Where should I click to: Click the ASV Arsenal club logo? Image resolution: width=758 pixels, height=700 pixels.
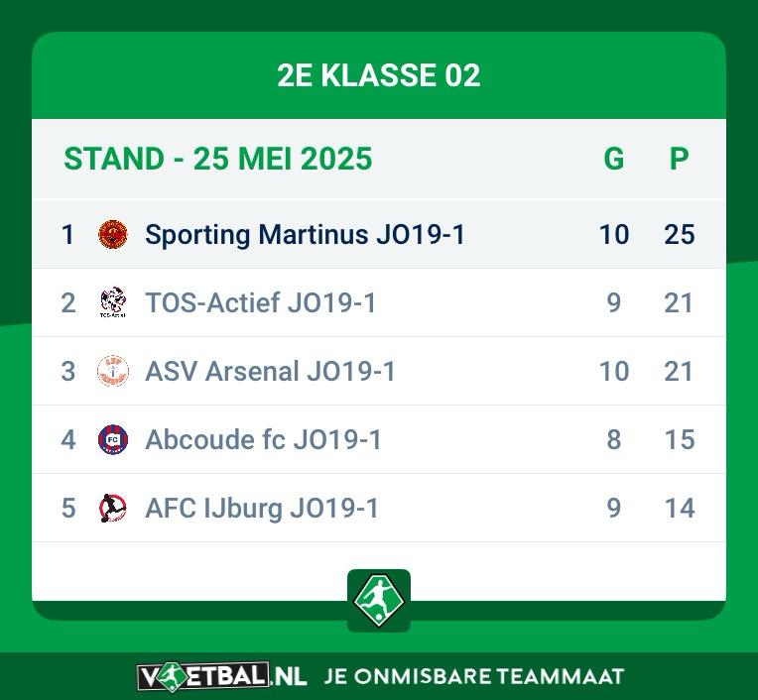click(113, 371)
